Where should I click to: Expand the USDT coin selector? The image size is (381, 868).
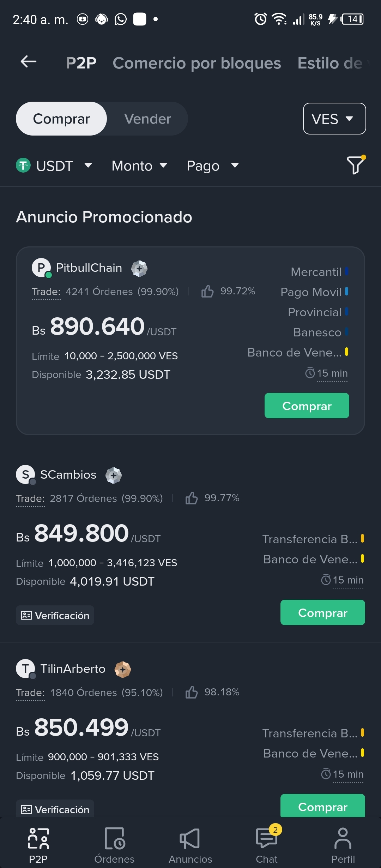(x=54, y=166)
